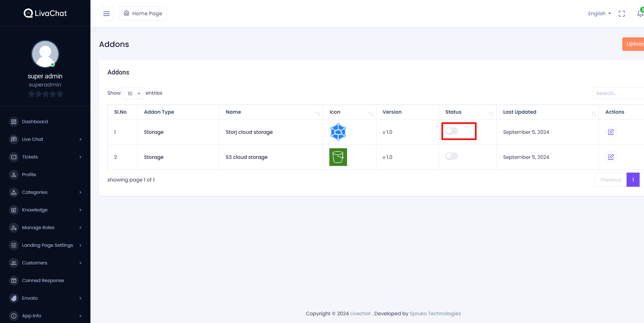Click the Spruko Technologies footer link
Viewport: 644px width, 323px height.
pyautogui.click(x=435, y=314)
